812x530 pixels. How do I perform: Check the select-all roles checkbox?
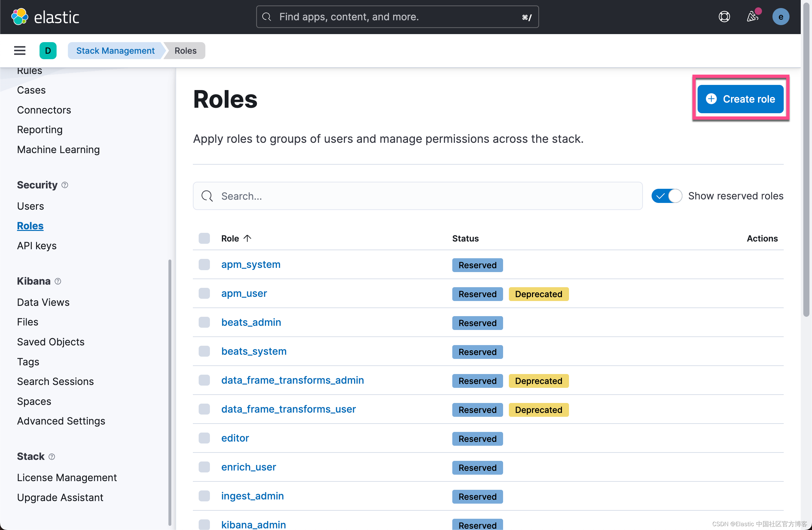tap(204, 238)
